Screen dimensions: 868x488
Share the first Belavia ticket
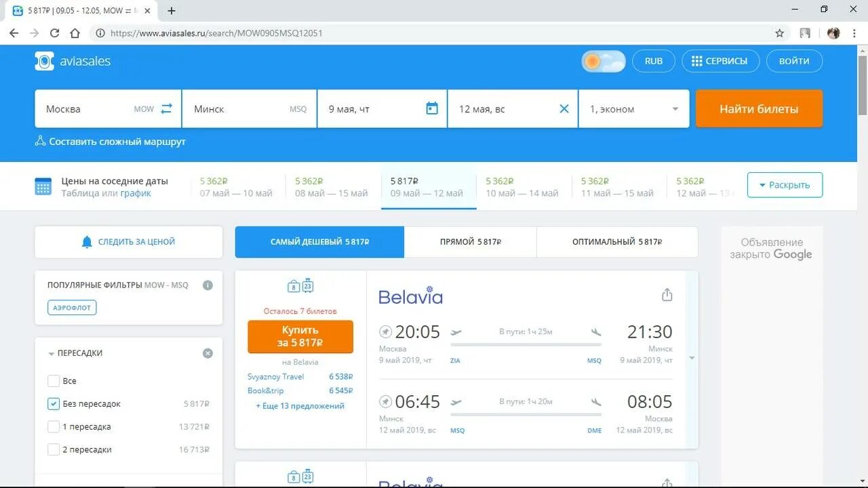[x=667, y=295]
